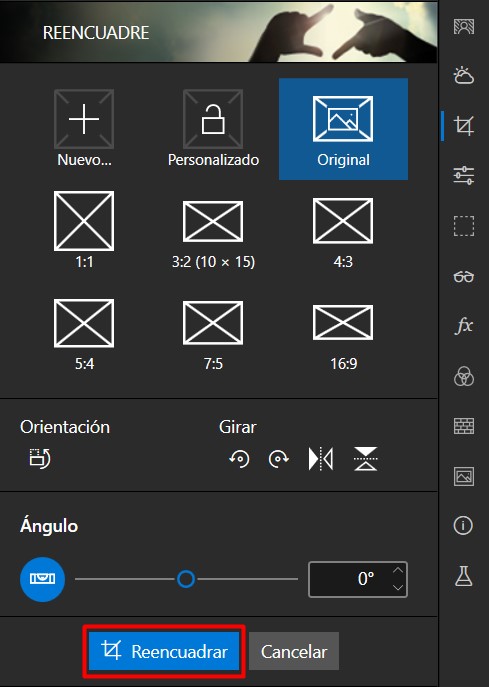Screen dimensions: 489x687
Task: Apply crop with Reencuadrar button
Action: [x=164, y=652]
